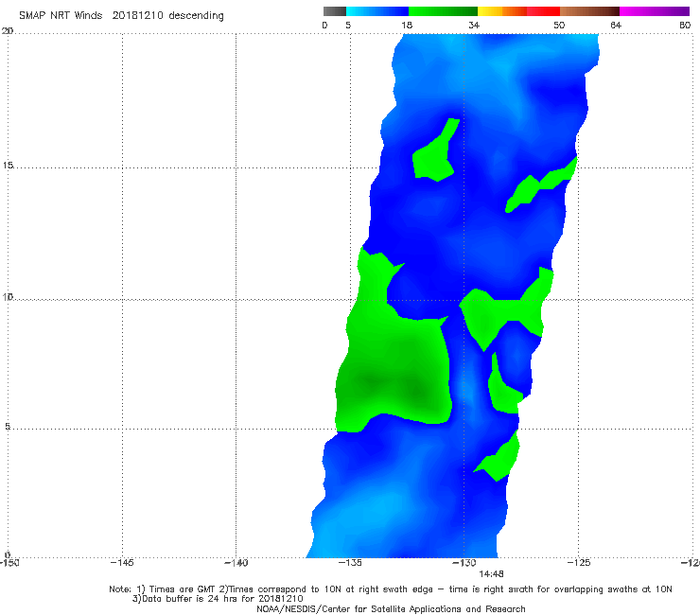This screenshot has width=700, height=615.
Task: Click longitude axis label -130
Action: click(x=464, y=563)
